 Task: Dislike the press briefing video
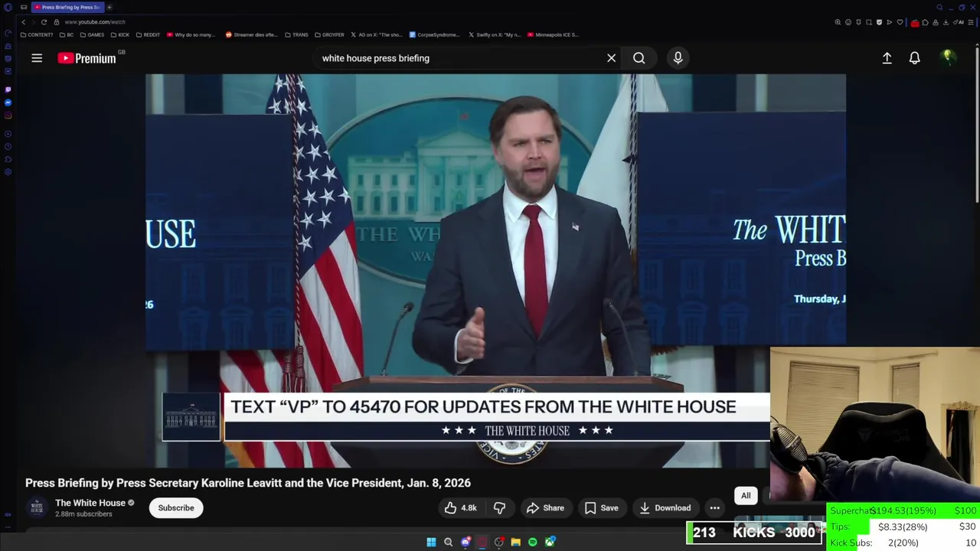(x=499, y=507)
